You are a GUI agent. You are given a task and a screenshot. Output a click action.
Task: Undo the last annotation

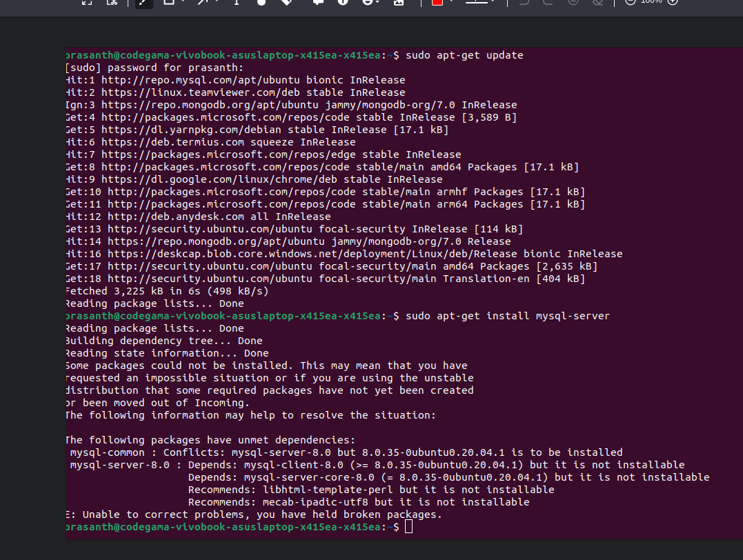(x=524, y=3)
